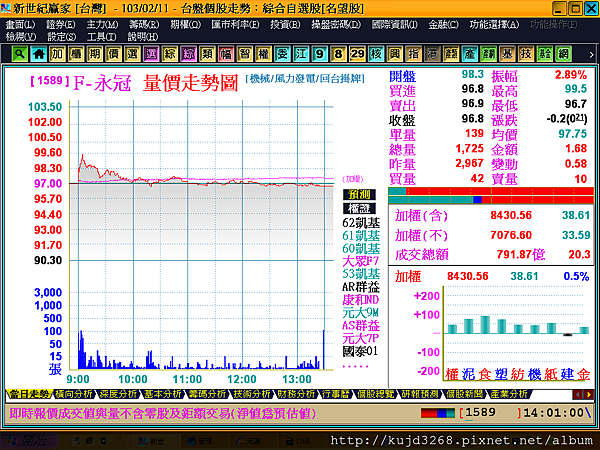Click the dark 港 toolbar icon
Screen dimensions: 600x450
click(432, 54)
